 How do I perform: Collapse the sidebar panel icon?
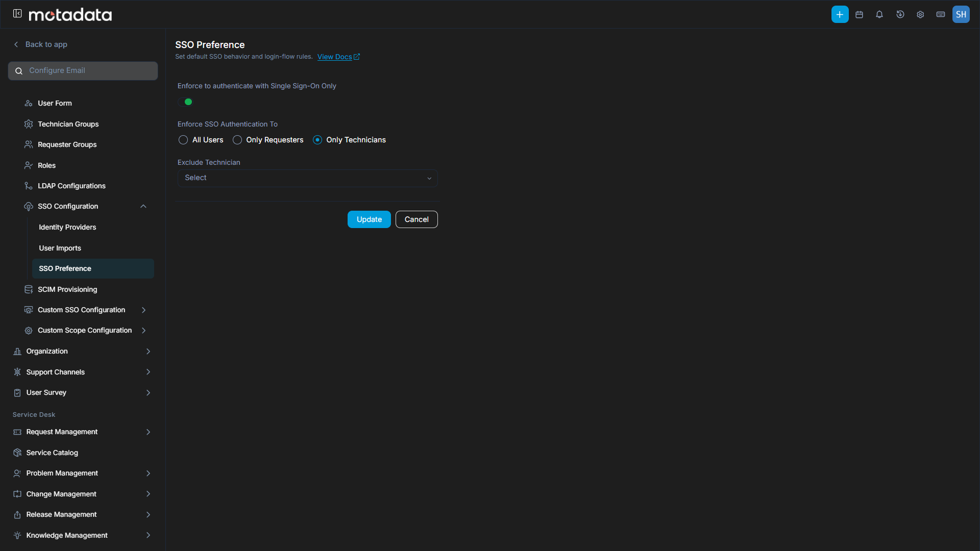pyautogui.click(x=17, y=14)
